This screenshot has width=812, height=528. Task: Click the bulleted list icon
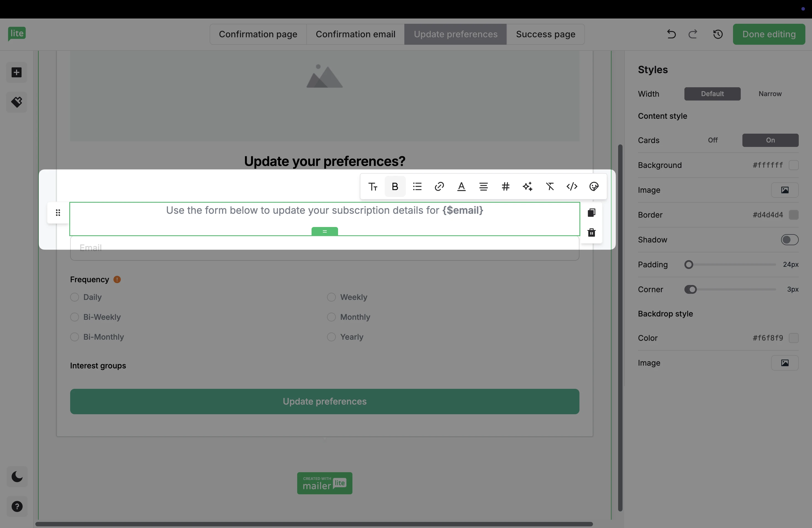coord(417,187)
